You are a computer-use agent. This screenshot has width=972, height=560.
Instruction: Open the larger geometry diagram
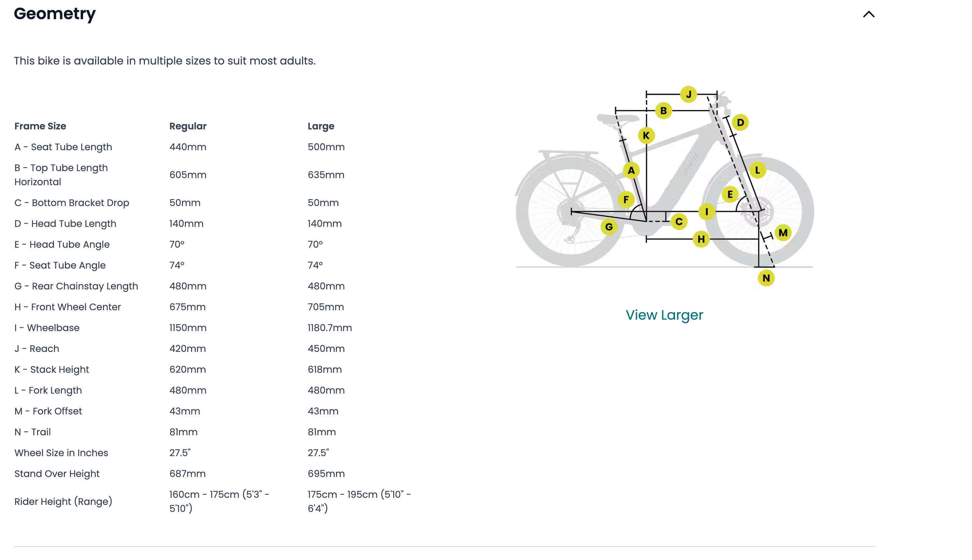click(664, 315)
